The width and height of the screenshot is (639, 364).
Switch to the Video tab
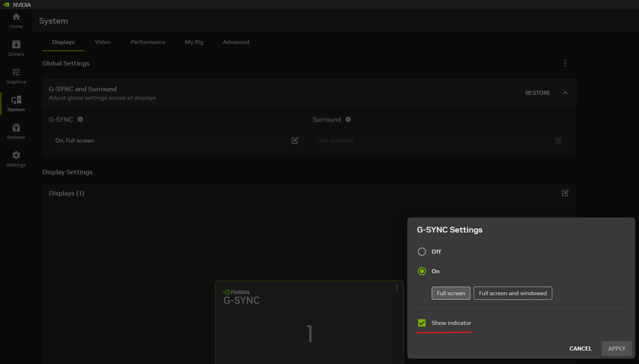pyautogui.click(x=103, y=42)
